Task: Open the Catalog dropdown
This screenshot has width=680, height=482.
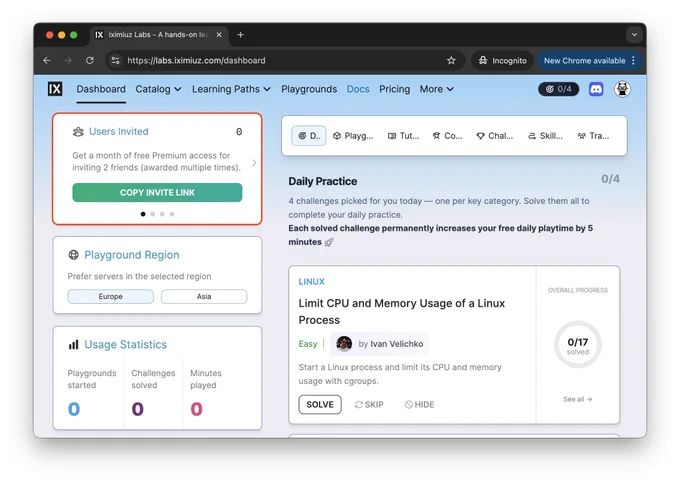Action: [158, 89]
